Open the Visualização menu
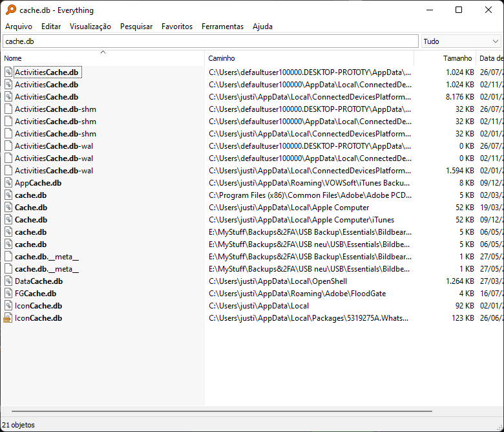 [x=90, y=27]
